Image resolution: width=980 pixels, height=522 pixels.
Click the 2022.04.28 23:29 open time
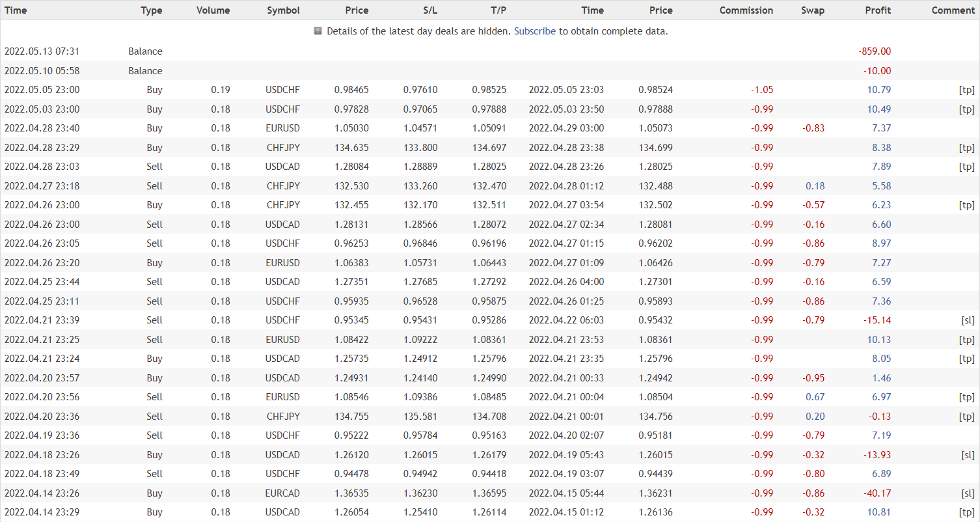tap(42, 148)
